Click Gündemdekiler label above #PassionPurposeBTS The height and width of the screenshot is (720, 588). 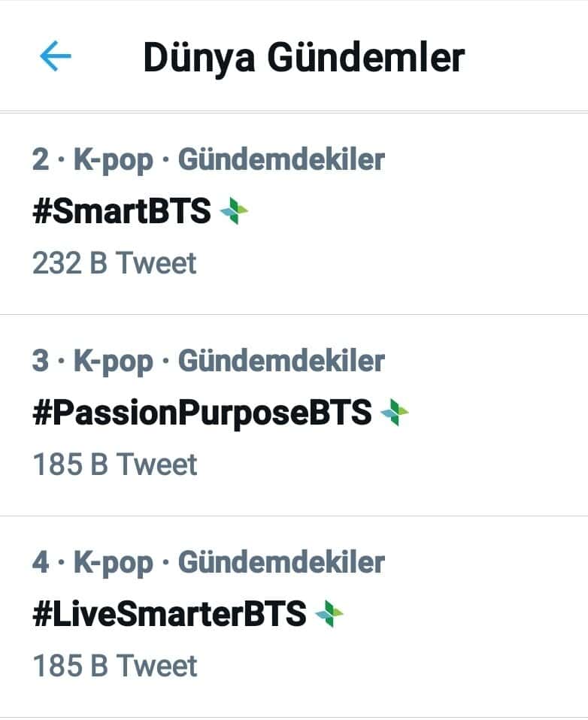281,361
